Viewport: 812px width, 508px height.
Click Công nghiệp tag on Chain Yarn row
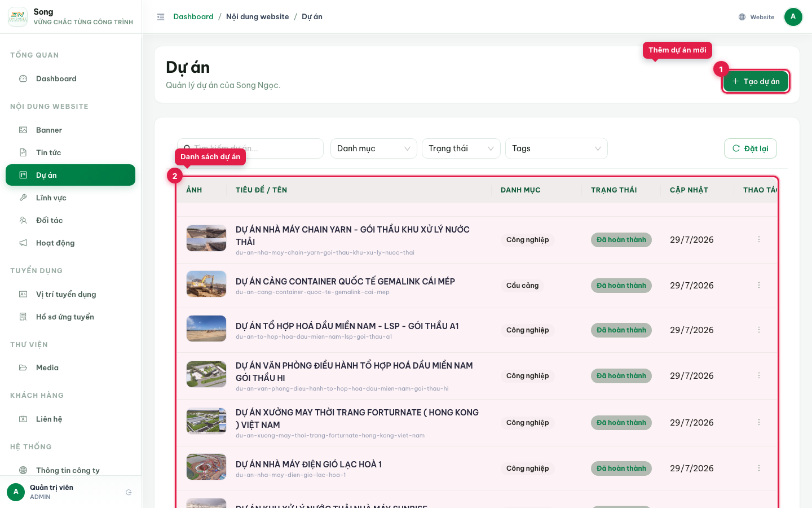point(527,240)
